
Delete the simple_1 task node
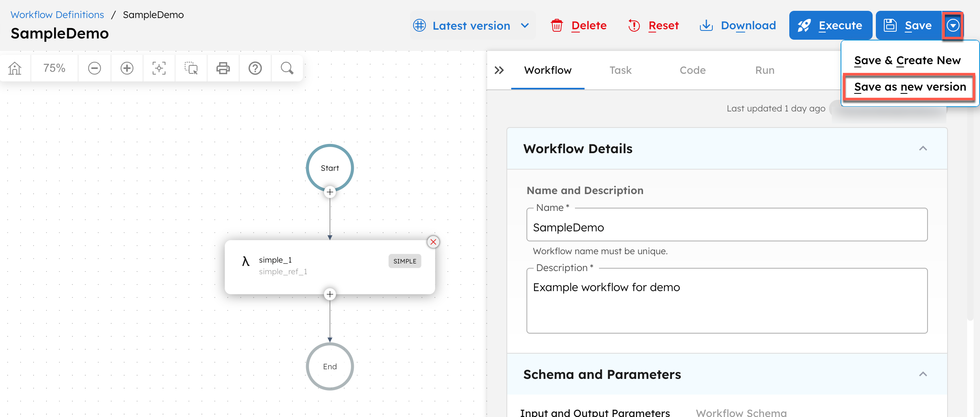point(433,242)
